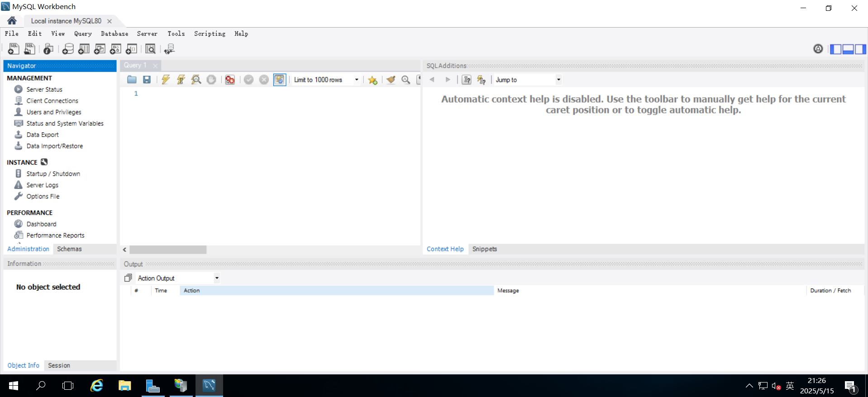This screenshot has height=397, width=868.
Task: Select the Context Help tab
Action: (445, 249)
